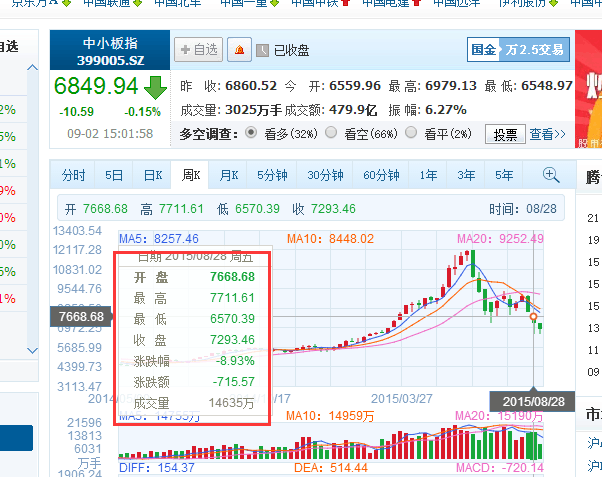Click the 7668.68 price label on y-axis

81,316
